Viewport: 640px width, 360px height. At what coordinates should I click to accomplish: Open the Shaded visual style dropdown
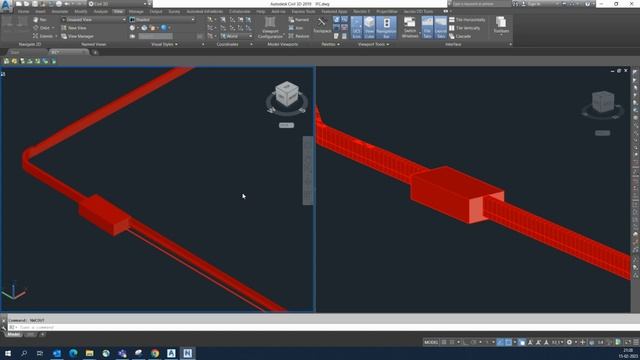click(162, 20)
